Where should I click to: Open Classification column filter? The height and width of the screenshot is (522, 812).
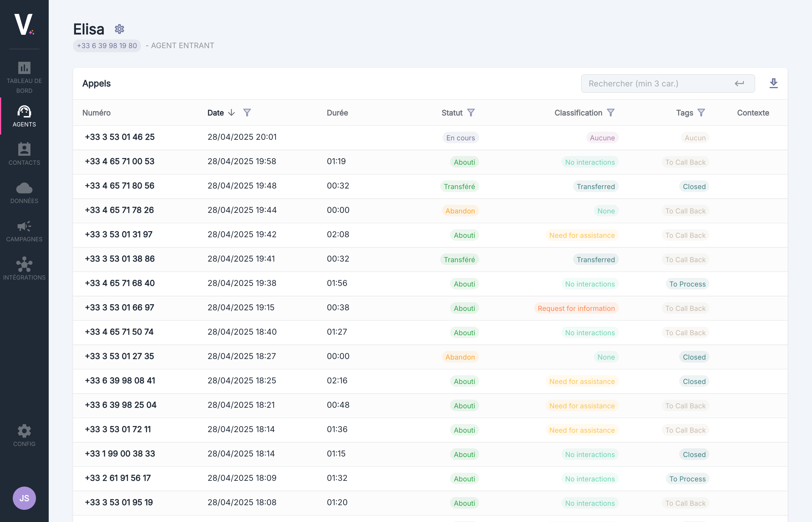pyautogui.click(x=611, y=113)
